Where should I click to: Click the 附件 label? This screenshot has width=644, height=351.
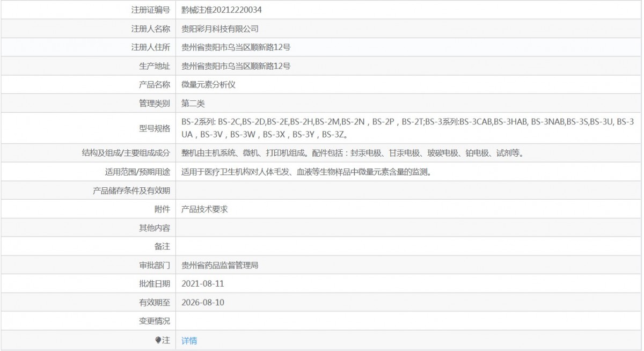pos(162,209)
